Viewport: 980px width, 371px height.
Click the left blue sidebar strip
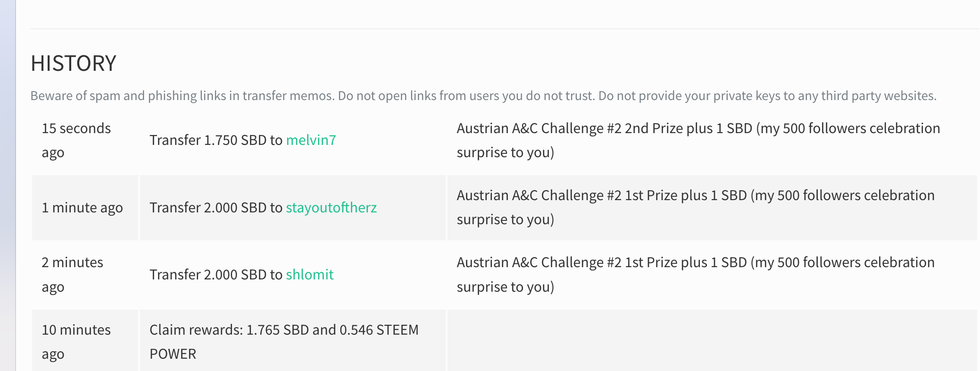(x=8, y=185)
